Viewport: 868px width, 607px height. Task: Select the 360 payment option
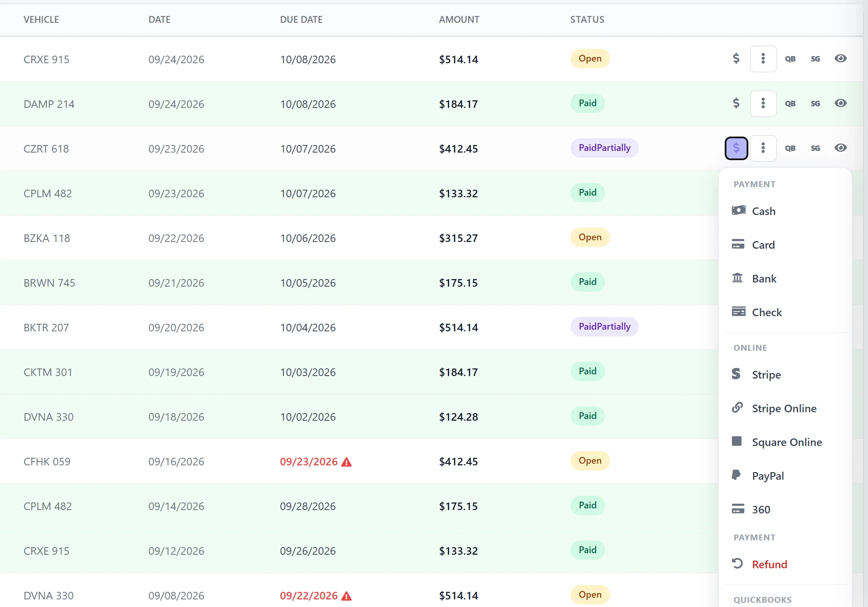pyautogui.click(x=785, y=510)
